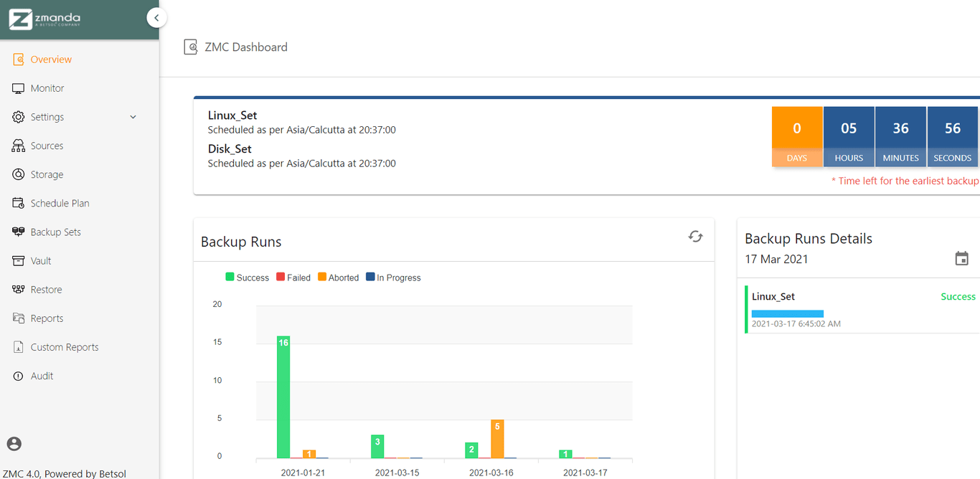
Task: Click the Linux_Set blue progress bar
Action: [x=788, y=313]
